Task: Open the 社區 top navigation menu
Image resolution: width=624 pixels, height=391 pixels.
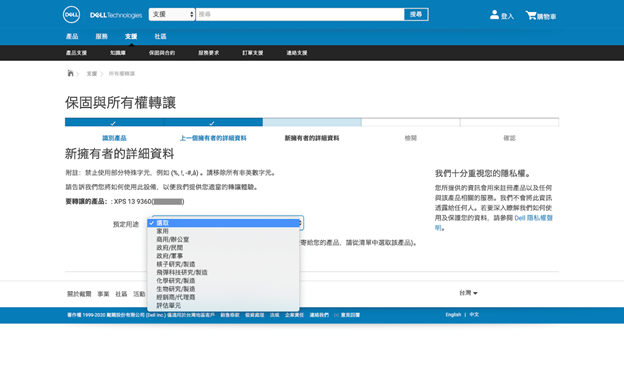Action: (160, 37)
